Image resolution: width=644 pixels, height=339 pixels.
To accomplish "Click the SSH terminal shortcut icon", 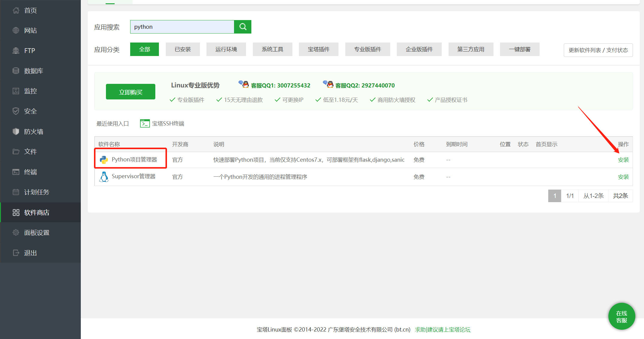I will [145, 123].
